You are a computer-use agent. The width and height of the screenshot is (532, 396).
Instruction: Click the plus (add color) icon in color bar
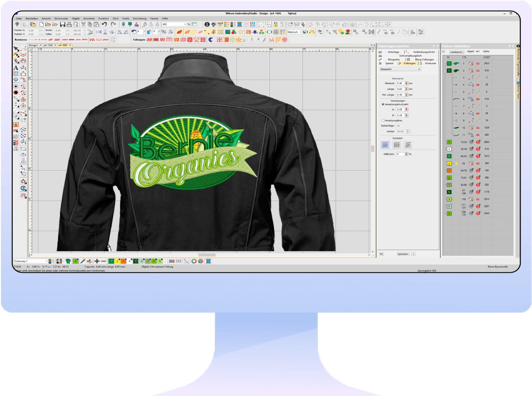tap(97, 261)
